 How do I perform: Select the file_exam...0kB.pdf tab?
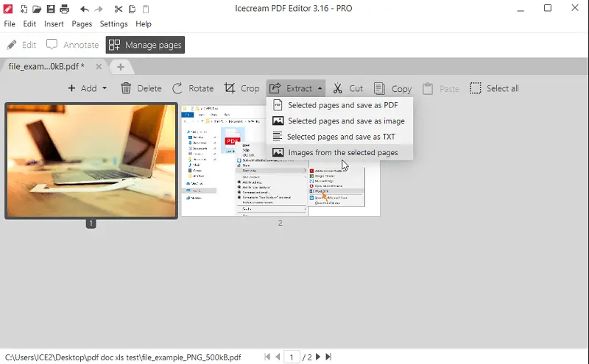[46, 67]
